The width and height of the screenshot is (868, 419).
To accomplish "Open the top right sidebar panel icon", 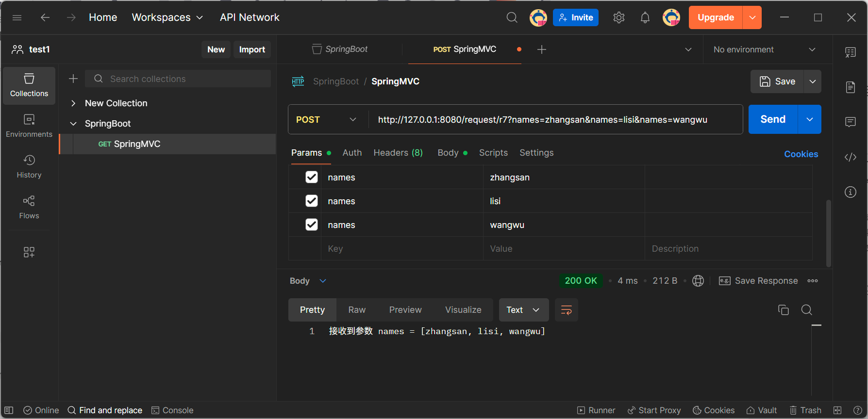I will pos(851,52).
